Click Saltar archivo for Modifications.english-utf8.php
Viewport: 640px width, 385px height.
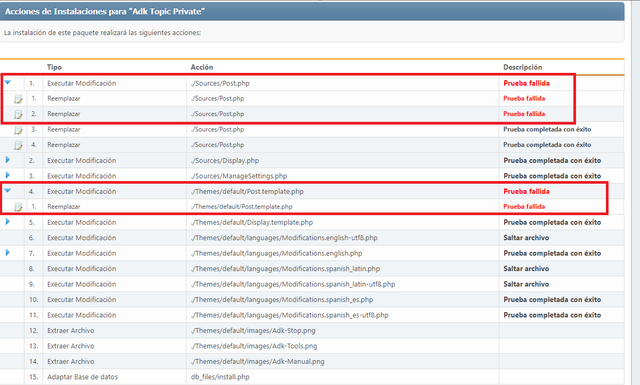tap(526, 238)
